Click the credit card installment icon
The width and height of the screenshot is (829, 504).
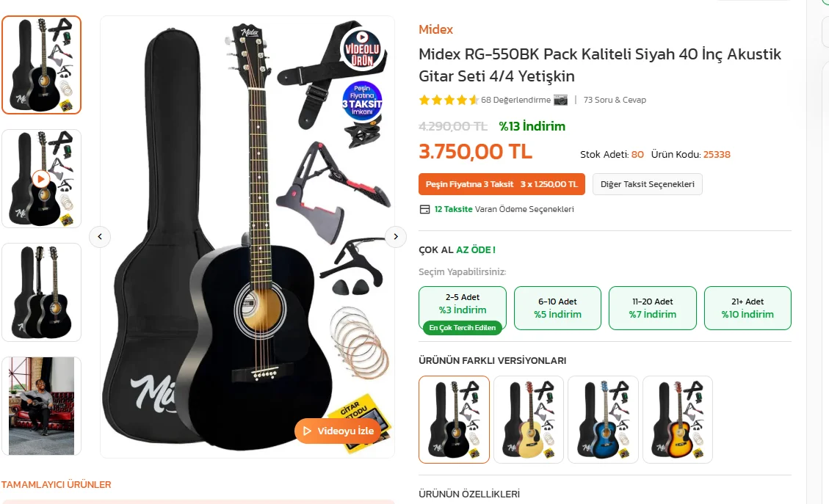click(424, 209)
